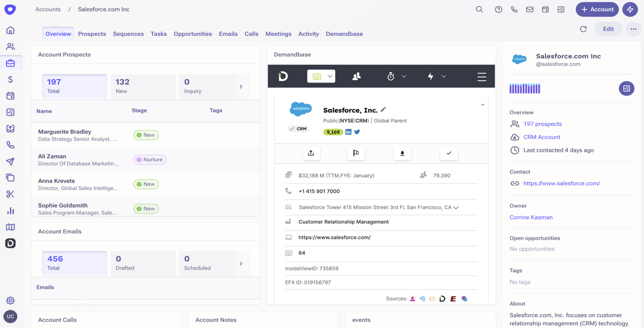Viewport: 644px width, 328px height.
Task: Open the Sequences tab
Action: click(x=128, y=34)
